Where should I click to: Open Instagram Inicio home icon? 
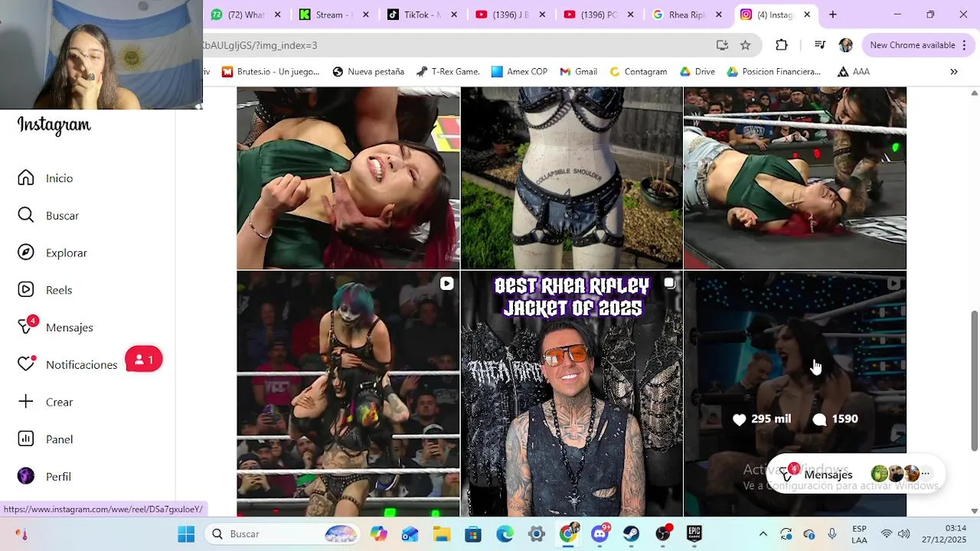(26, 178)
